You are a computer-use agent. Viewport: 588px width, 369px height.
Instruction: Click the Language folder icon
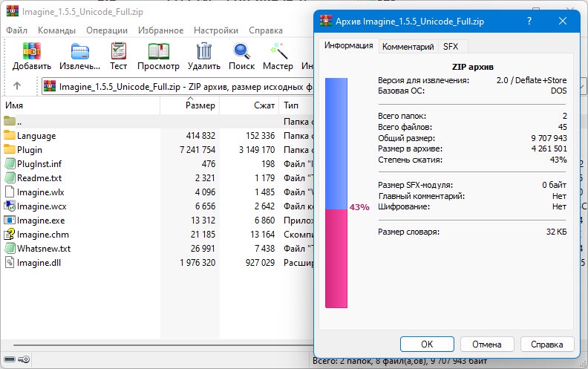10,135
